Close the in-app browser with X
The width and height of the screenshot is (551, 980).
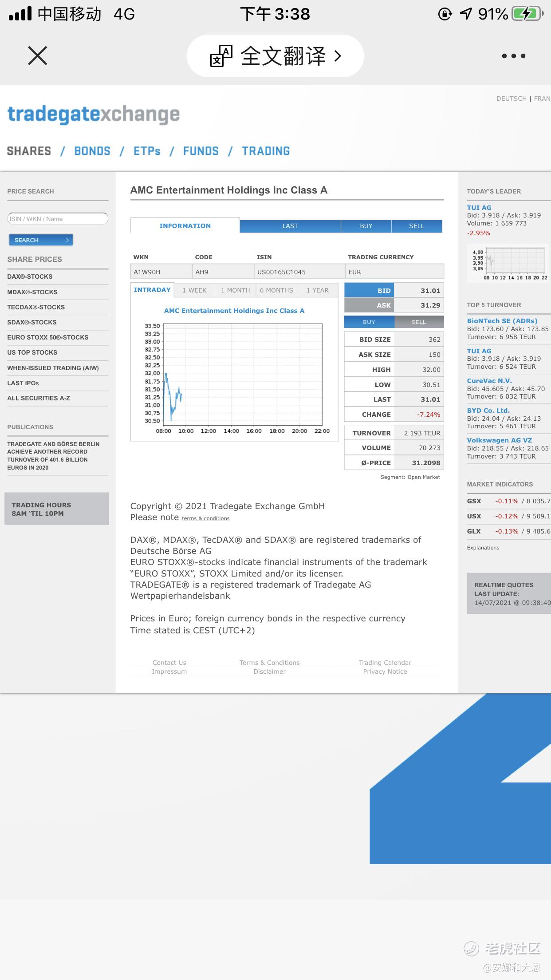pyautogui.click(x=37, y=56)
